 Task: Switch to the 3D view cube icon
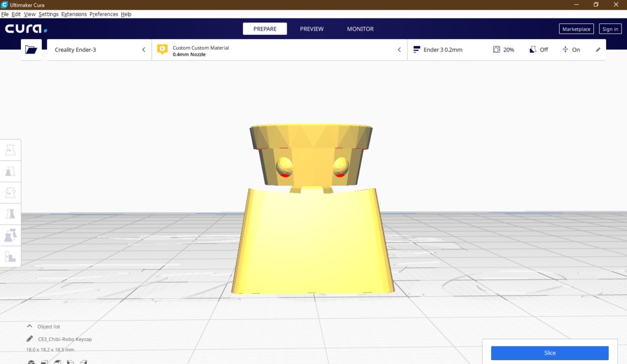(31, 362)
